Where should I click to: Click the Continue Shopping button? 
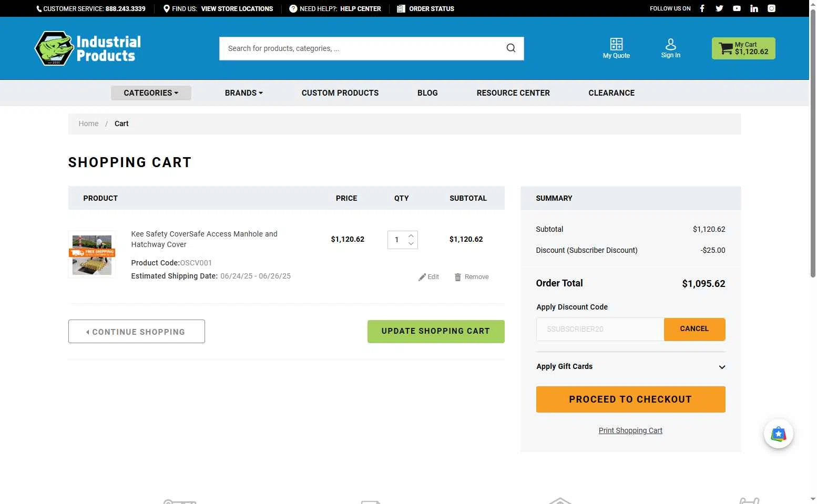pos(137,332)
